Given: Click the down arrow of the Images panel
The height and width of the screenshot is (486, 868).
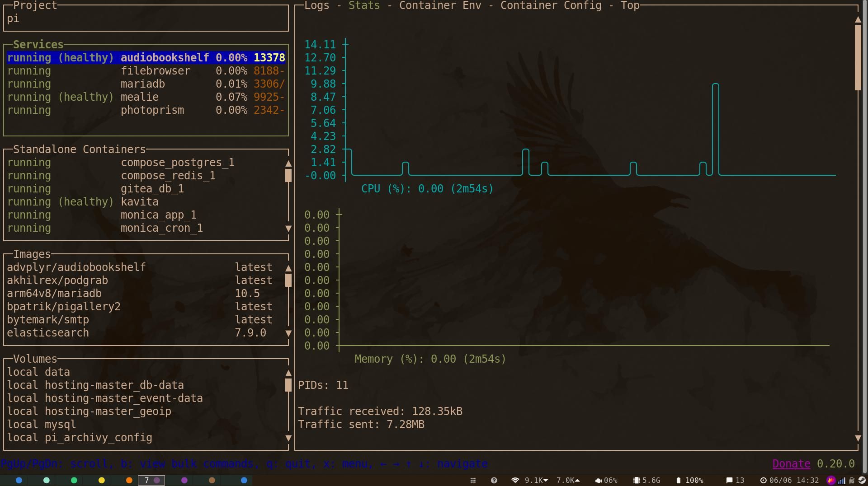Looking at the screenshot, I should click(288, 333).
